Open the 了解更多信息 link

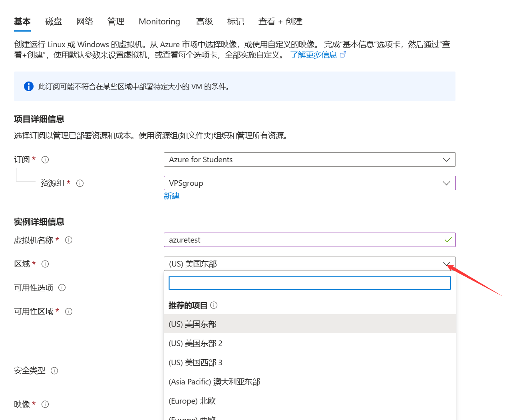click(x=318, y=55)
